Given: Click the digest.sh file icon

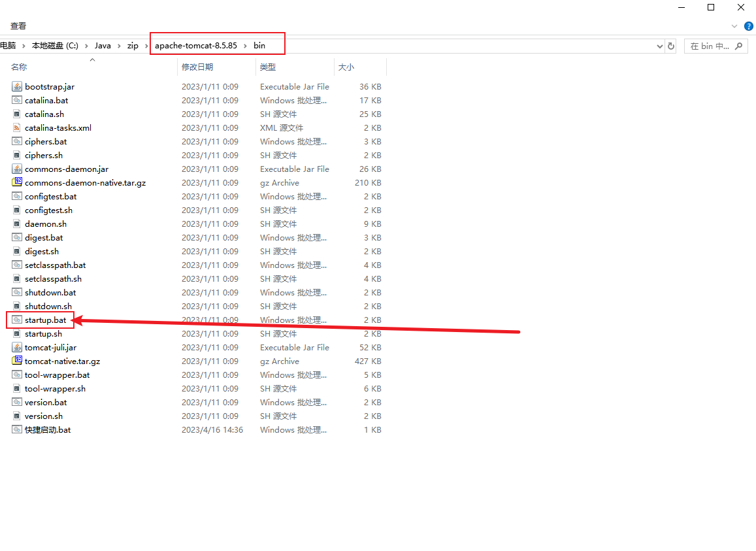Looking at the screenshot, I should 17,252.
